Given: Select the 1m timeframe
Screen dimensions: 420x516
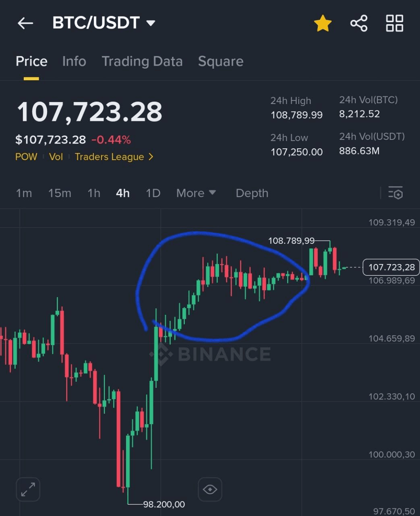Looking at the screenshot, I should 24,193.
